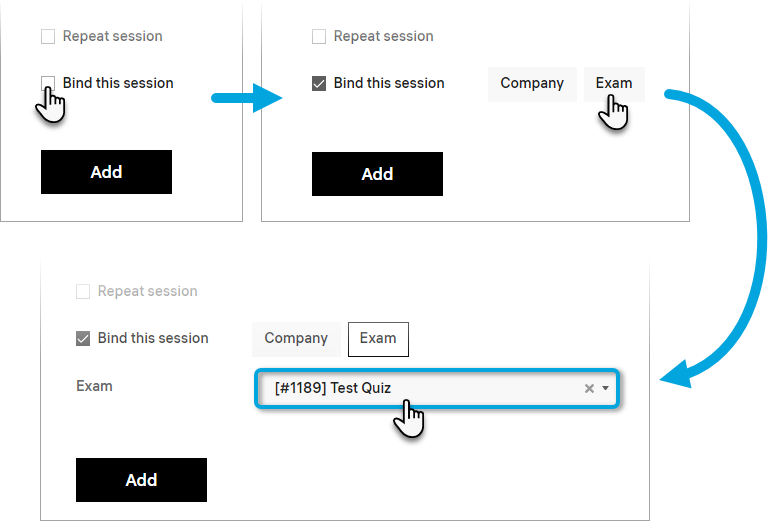769x521 pixels.
Task: Enable Repeat session in the top-right panel
Action: (319, 37)
